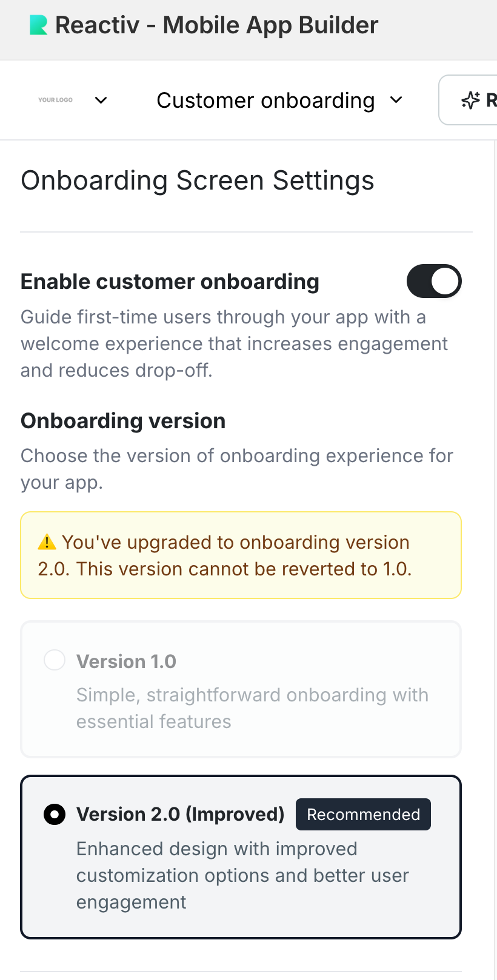The image size is (497, 980).
Task: Select the Version 2.0 (Improved) radio button
Action: 55,815
